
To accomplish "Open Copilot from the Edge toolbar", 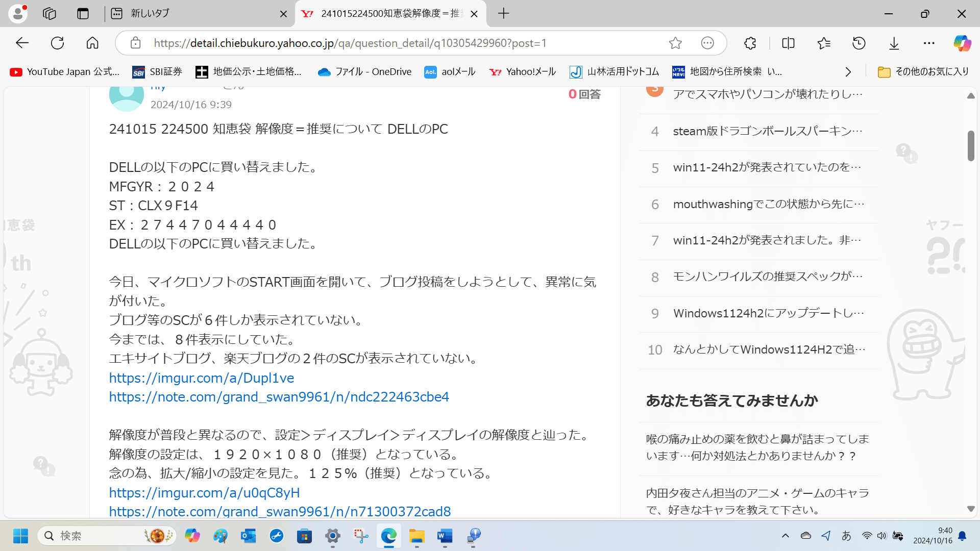I will click(x=962, y=43).
